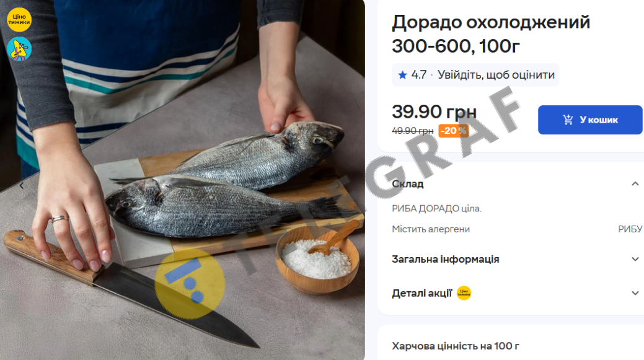Click the yellow badge beside Деталі акції
644x360 pixels.
point(464,293)
